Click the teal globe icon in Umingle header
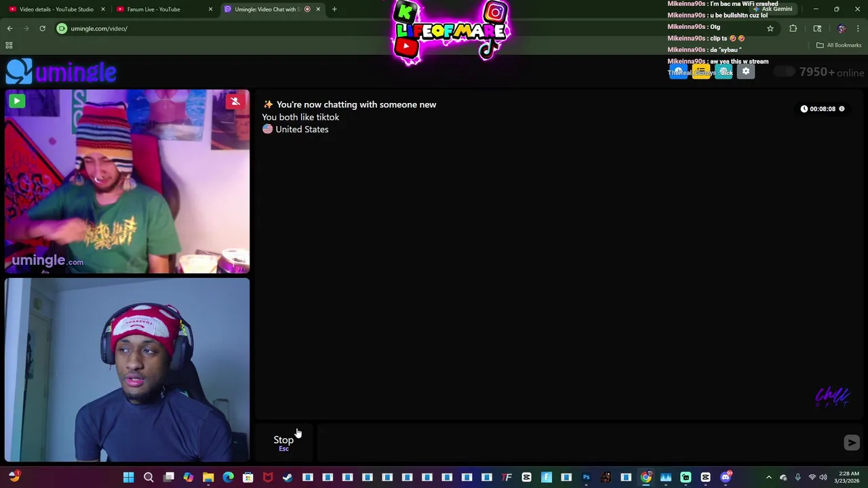Screen dimensions: 868x488 [x=724, y=72]
